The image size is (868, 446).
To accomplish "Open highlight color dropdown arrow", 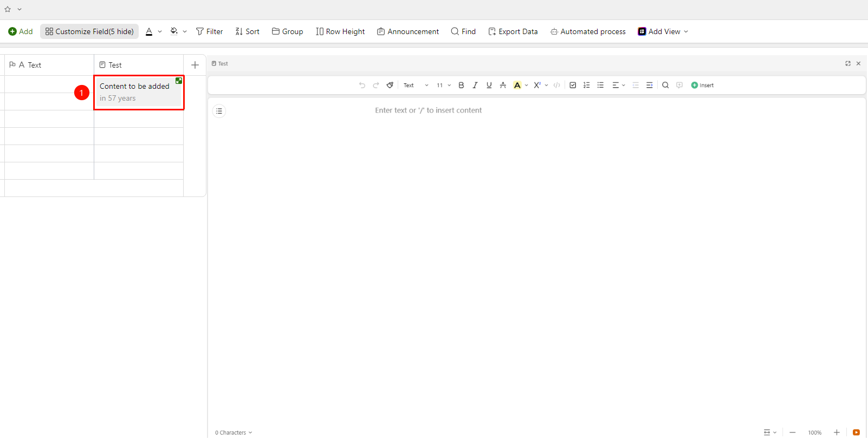I will coord(526,85).
